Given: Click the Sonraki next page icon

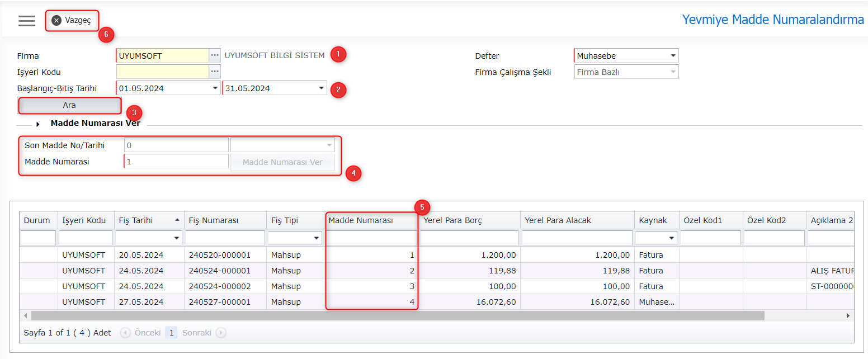Looking at the screenshot, I should click(221, 333).
